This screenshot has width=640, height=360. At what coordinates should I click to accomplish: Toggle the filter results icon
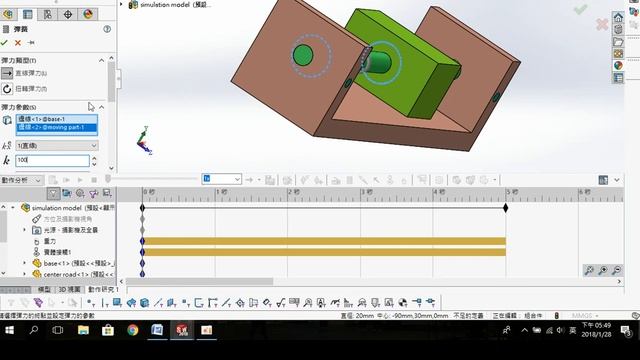pyautogui.click(x=107, y=193)
